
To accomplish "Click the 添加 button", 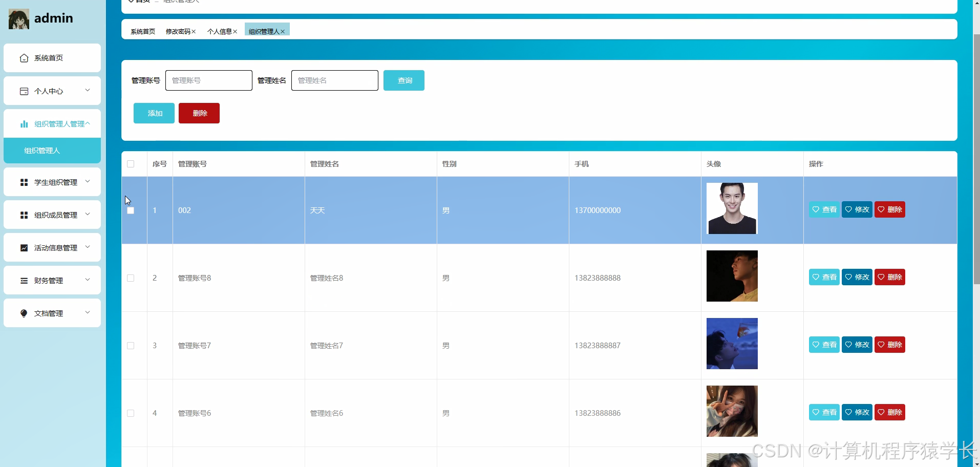I will pos(154,113).
